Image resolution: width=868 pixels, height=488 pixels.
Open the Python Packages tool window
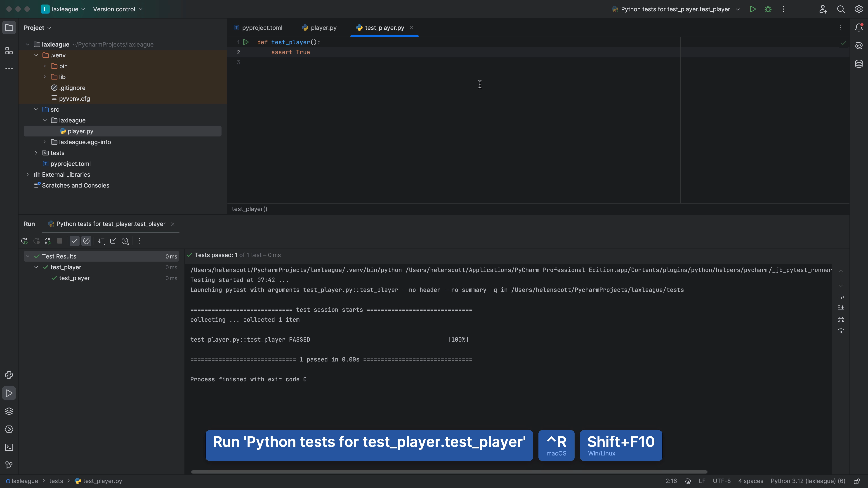tap(9, 411)
